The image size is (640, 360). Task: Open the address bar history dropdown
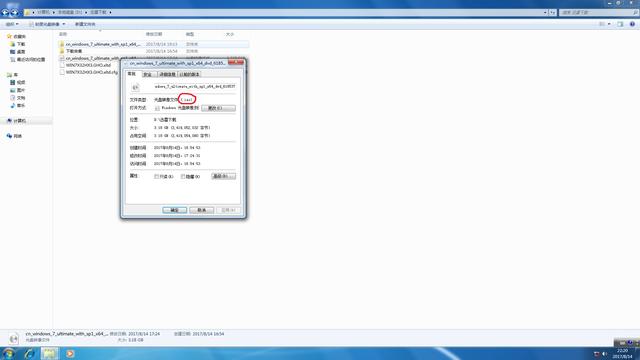[545, 13]
